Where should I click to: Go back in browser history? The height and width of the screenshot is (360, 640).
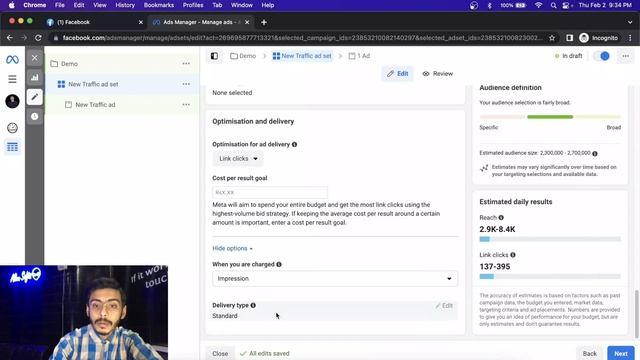click(x=10, y=38)
